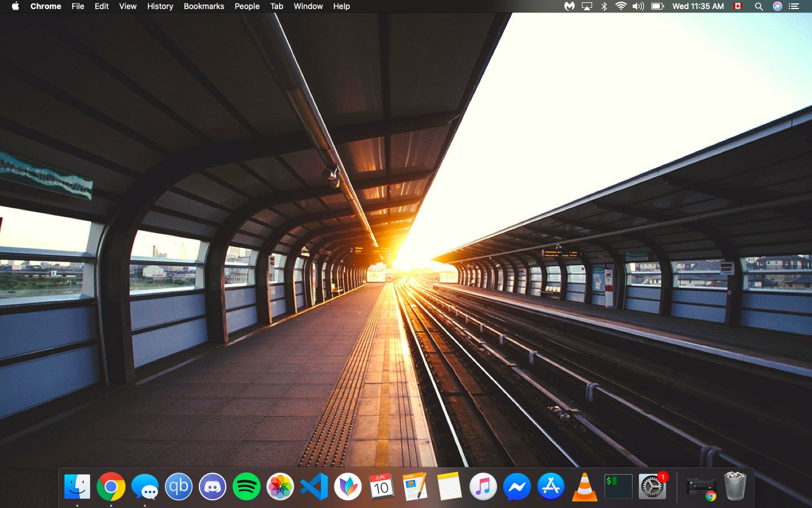Launch Facebook Messenger from the Dock
The image size is (812, 508).
pyautogui.click(x=517, y=487)
